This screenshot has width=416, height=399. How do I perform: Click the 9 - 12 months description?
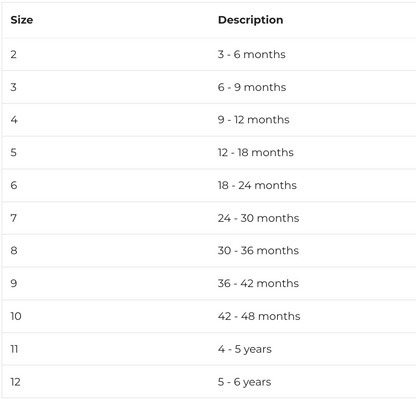click(254, 120)
